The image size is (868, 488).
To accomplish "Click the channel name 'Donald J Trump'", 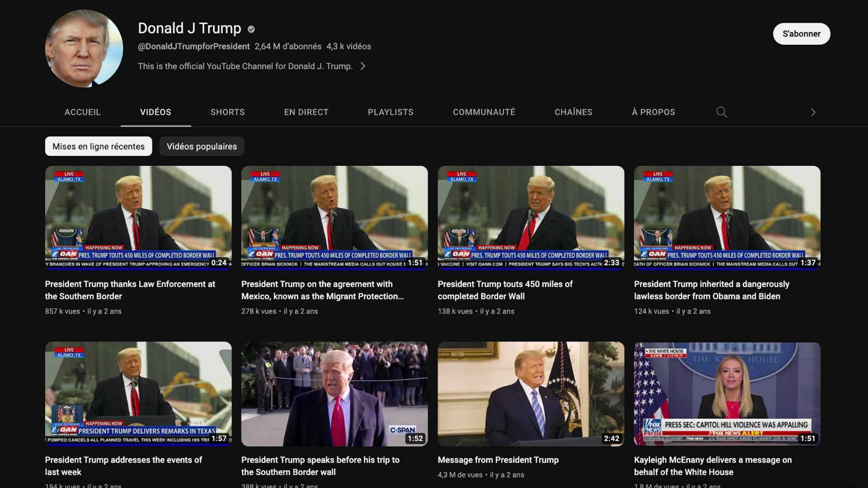I will click(x=189, y=28).
